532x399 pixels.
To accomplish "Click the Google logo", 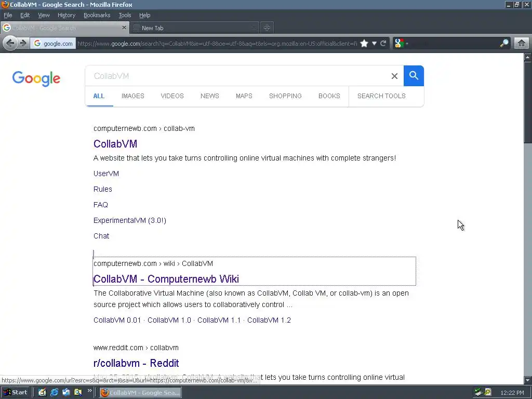I will [36, 78].
